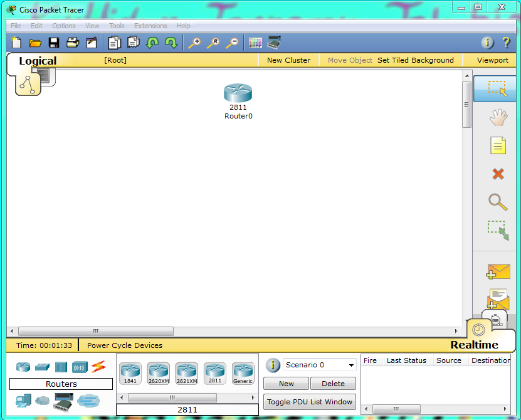Screen dimensions: 521x420
Task: Select the Multiuser Connection cloud icon
Action: coord(88,401)
